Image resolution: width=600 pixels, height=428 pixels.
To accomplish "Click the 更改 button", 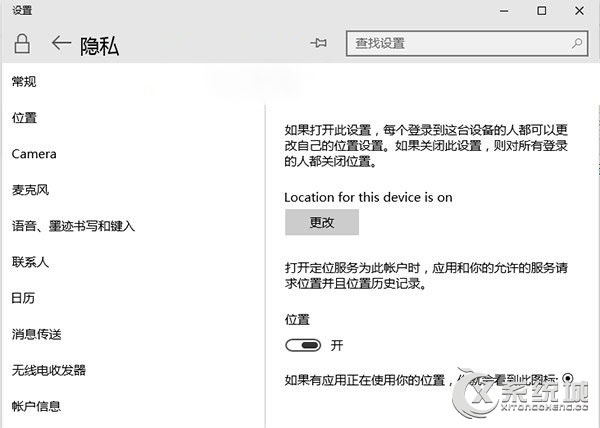I will 322,222.
